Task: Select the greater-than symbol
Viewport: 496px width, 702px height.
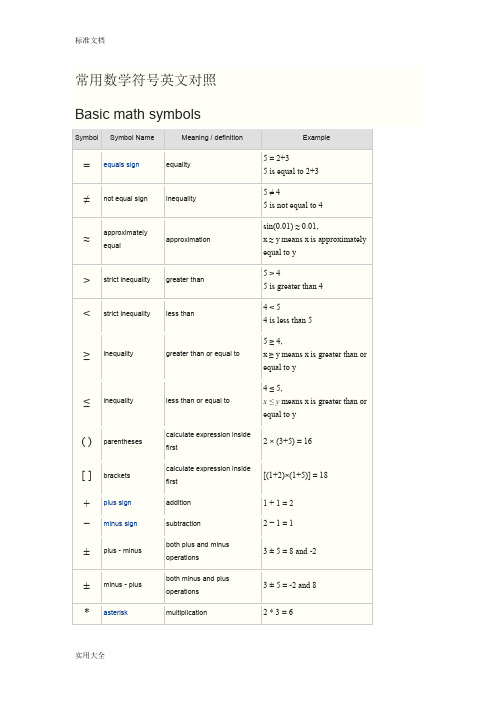Action: 87,280
